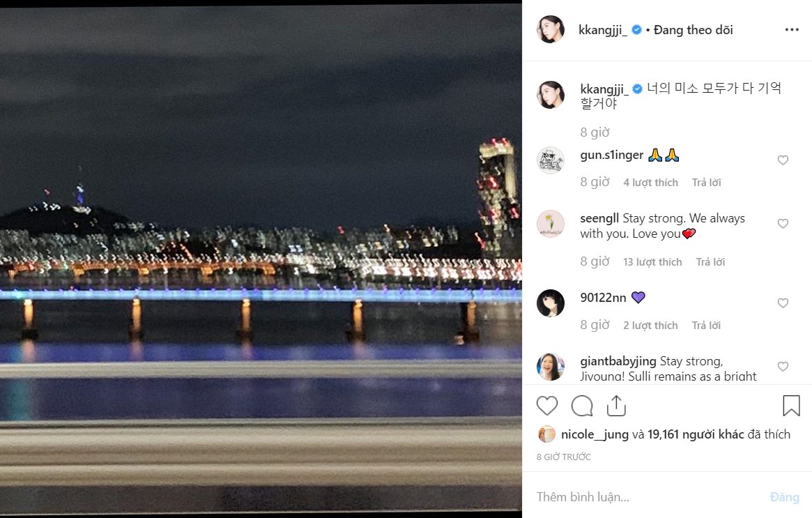Save the post with the bookmark icon
812x518 pixels.
[x=791, y=406]
